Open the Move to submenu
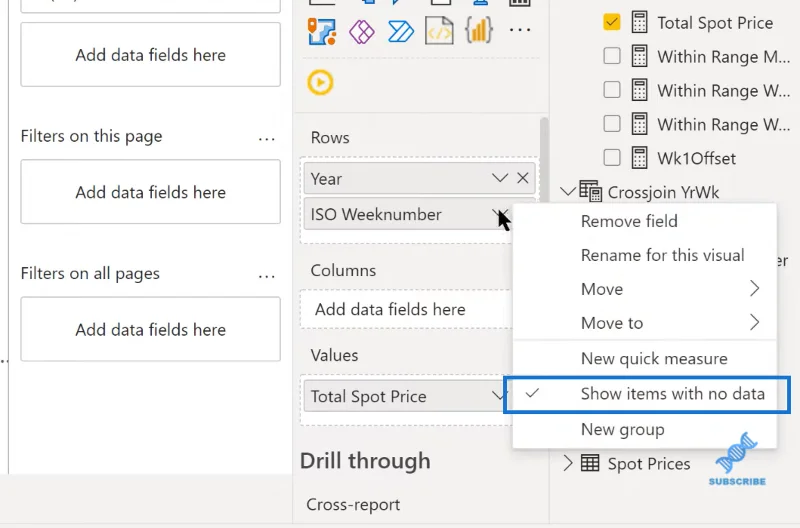This screenshot has height=528, width=800. (645, 322)
